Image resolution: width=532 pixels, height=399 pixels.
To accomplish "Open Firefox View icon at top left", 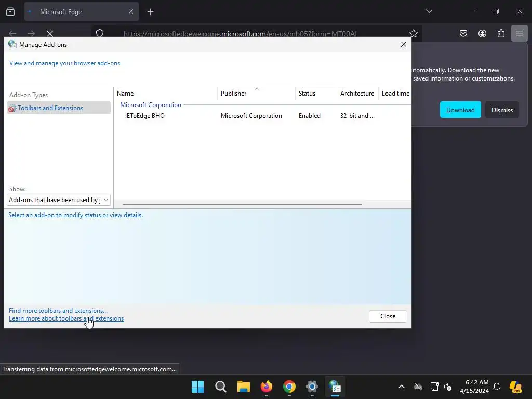I will point(10,11).
